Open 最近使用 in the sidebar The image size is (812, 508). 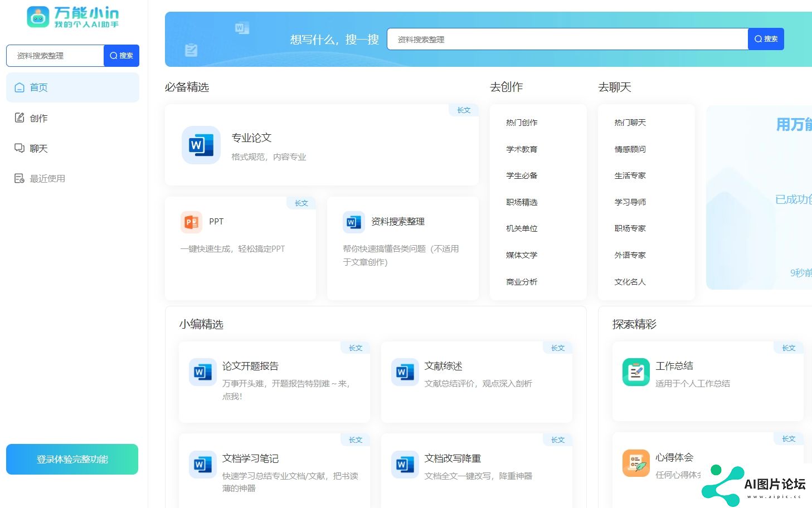72,178
